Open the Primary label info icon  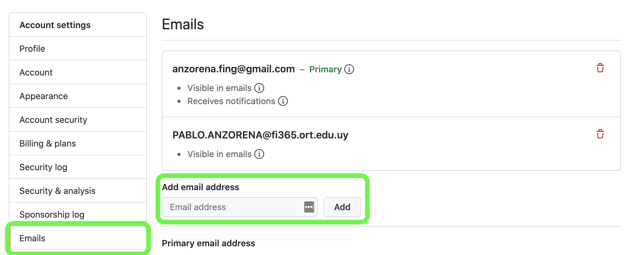349,69
